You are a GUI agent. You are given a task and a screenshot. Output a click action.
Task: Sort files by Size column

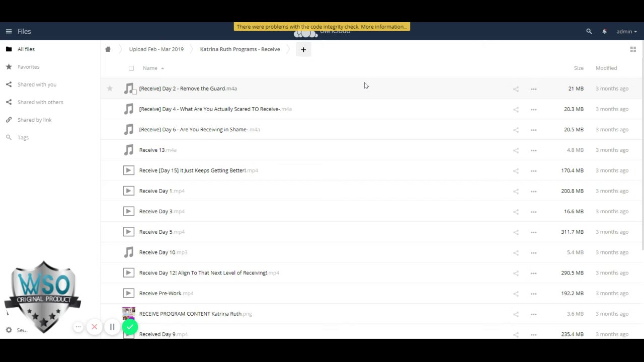click(579, 68)
